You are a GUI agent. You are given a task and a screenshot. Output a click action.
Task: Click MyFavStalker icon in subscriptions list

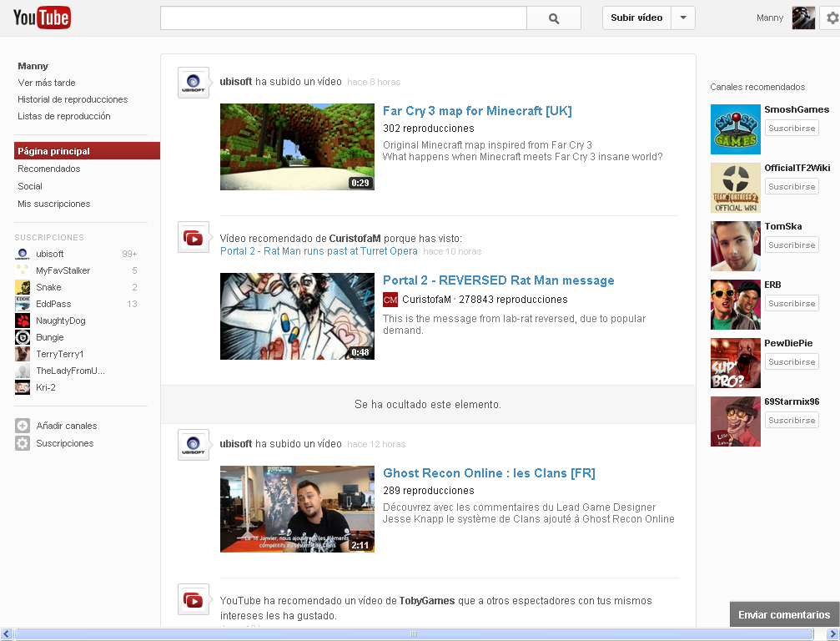[23, 270]
